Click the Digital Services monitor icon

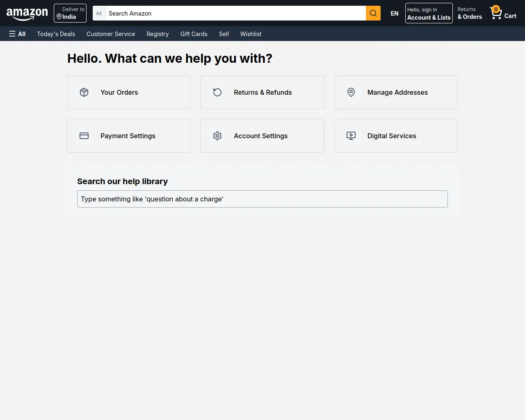tap(351, 136)
